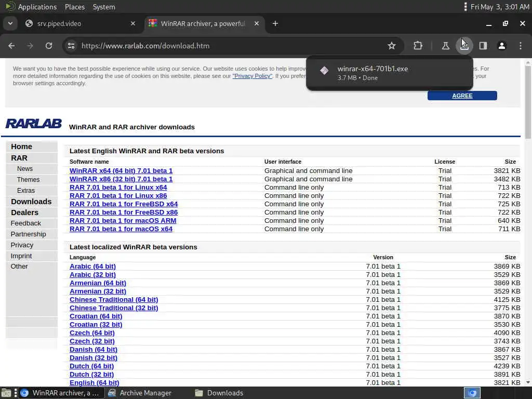Open Chrome three-dot menu

[x=521, y=46]
